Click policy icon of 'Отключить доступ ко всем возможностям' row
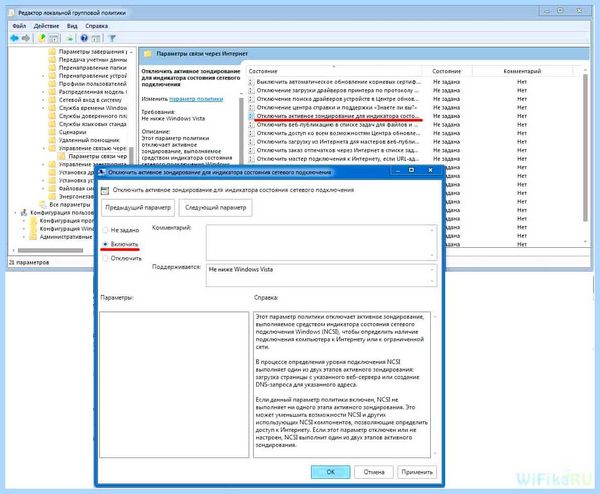This screenshot has width=600, height=494. click(x=251, y=133)
